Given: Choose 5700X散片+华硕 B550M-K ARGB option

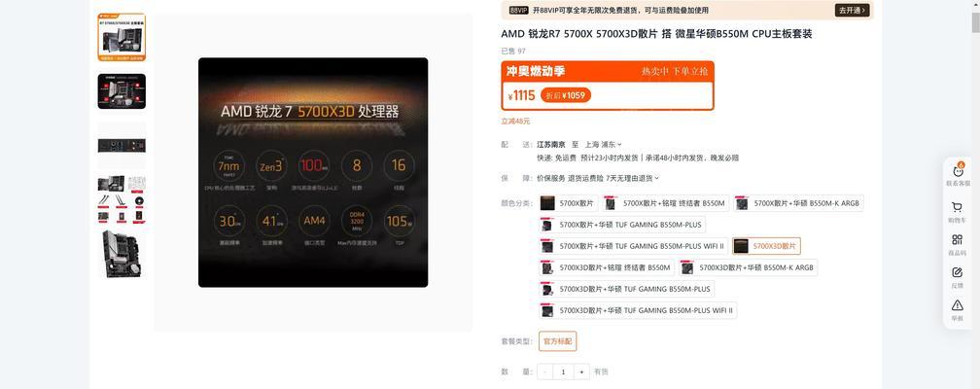Looking at the screenshot, I should click(798, 203).
